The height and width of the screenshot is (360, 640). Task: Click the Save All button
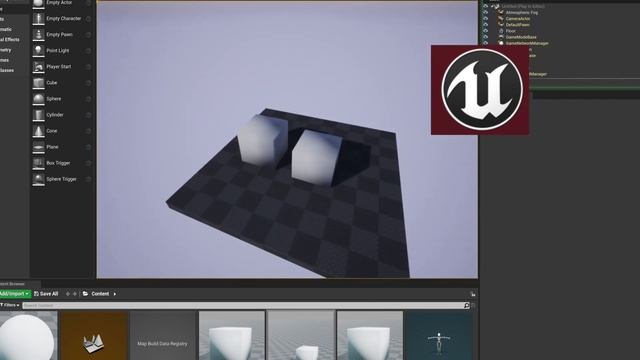click(x=46, y=294)
